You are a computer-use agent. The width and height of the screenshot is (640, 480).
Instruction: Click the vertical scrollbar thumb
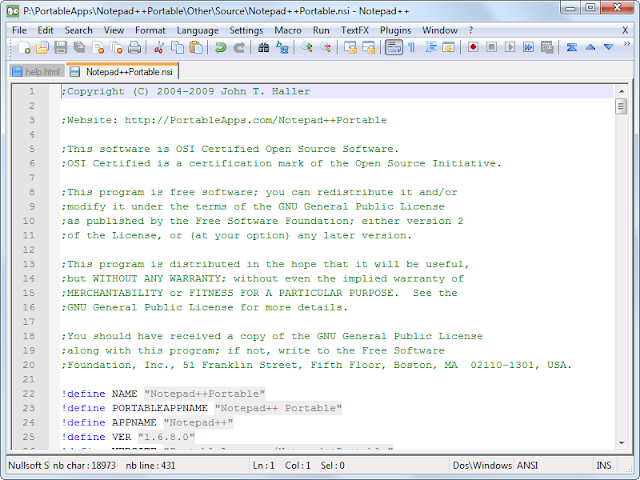[621, 107]
